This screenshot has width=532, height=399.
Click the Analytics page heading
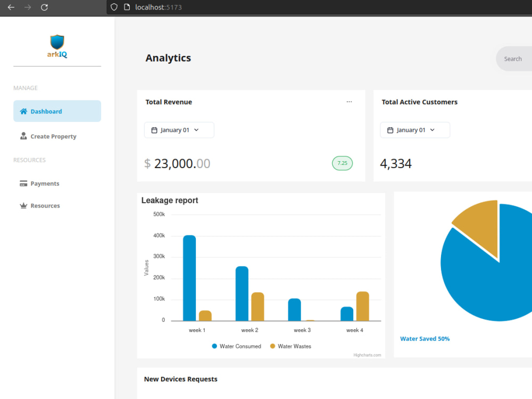coord(168,58)
